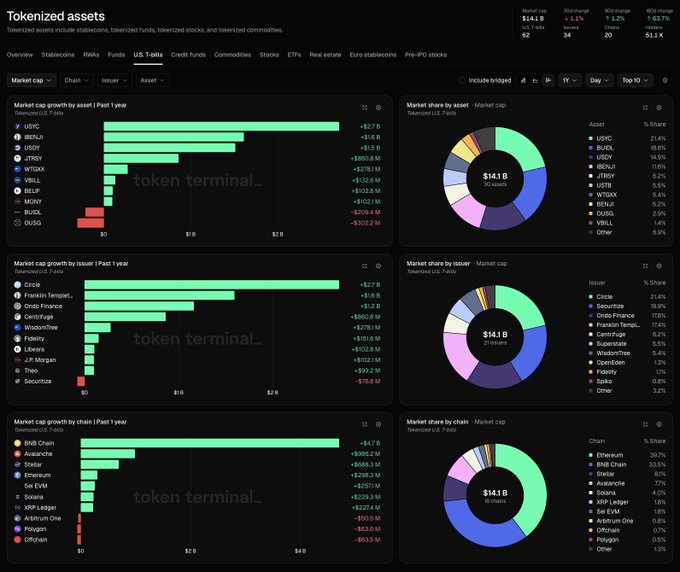Open the RWAs tab
This screenshot has width=680, height=572.
91,55
